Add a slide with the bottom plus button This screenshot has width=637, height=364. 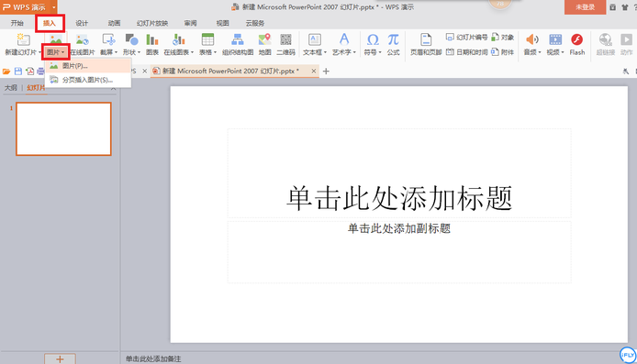tap(60, 359)
